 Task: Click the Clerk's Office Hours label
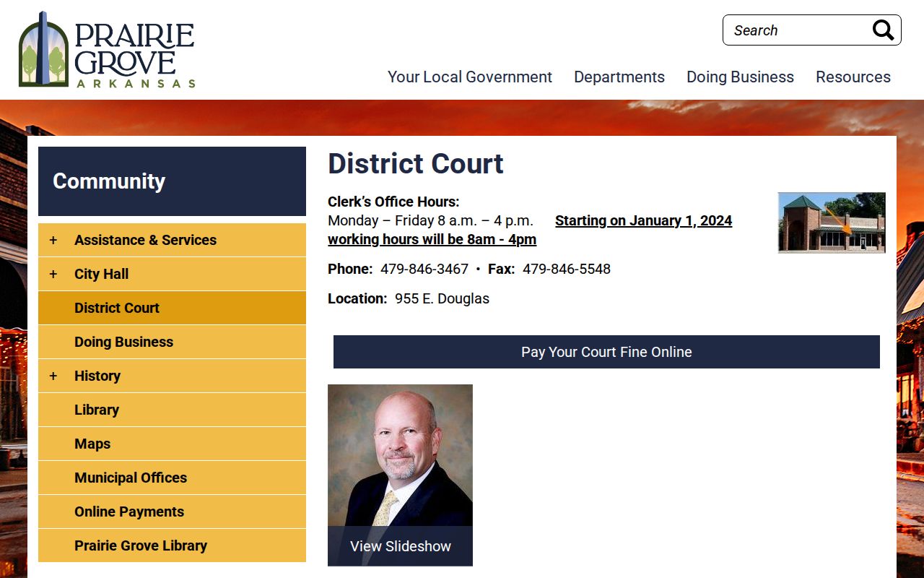393,202
